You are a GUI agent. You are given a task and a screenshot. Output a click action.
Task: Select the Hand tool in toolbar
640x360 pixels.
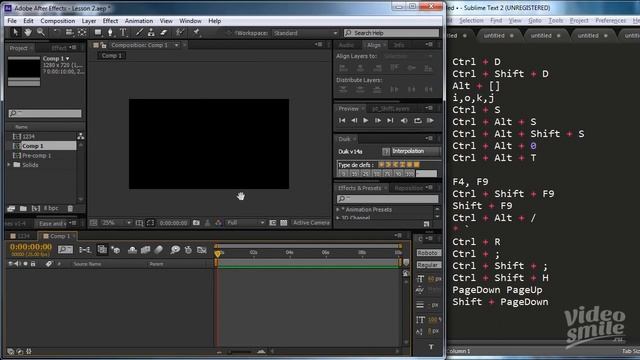tap(28, 33)
